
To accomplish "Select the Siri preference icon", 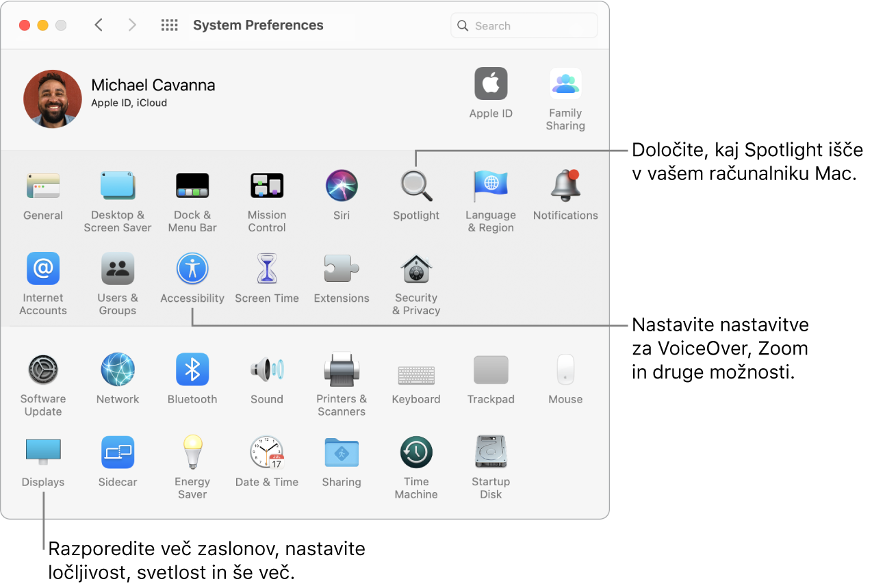I will click(x=342, y=186).
